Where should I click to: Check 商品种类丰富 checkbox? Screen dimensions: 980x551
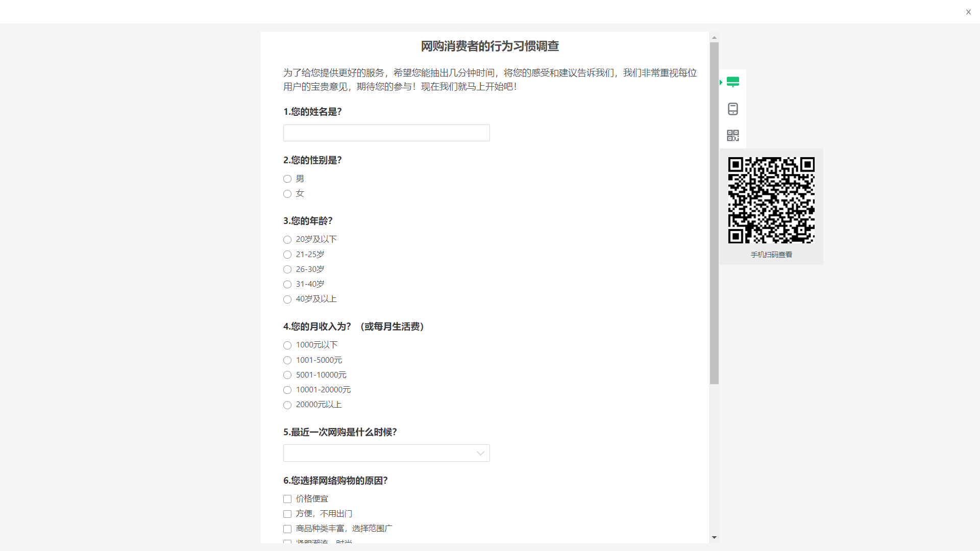coord(287,529)
